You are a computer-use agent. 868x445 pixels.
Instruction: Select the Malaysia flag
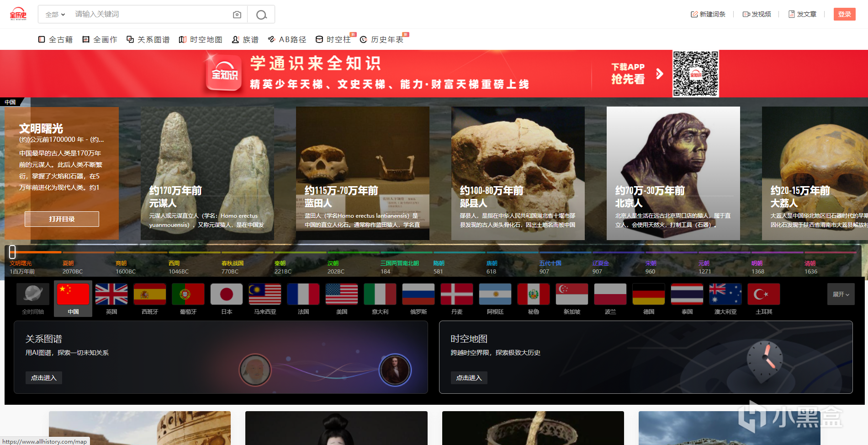pos(265,294)
